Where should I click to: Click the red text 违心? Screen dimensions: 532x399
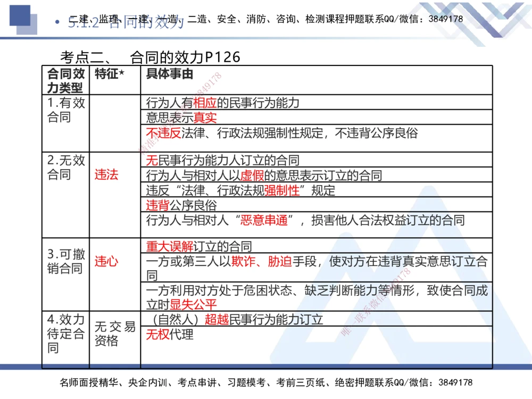(x=106, y=262)
